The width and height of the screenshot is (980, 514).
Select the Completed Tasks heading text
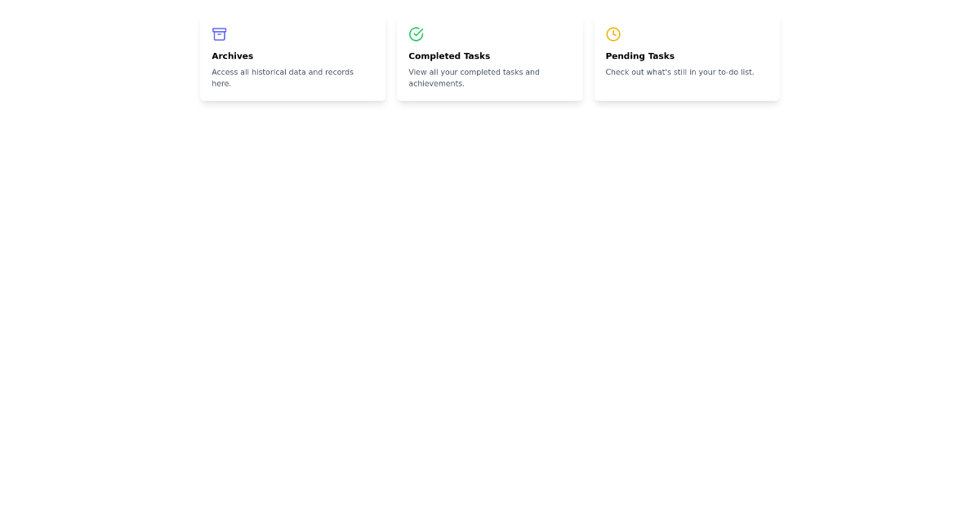pyautogui.click(x=449, y=55)
